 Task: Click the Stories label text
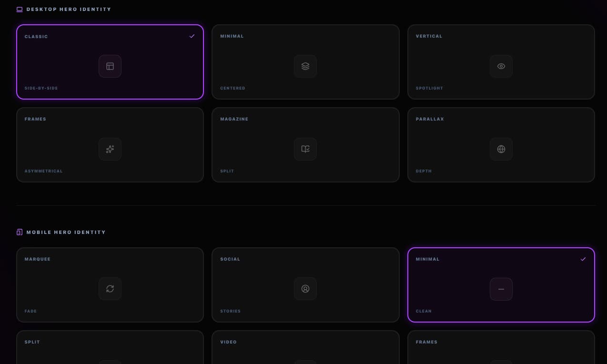(x=230, y=311)
